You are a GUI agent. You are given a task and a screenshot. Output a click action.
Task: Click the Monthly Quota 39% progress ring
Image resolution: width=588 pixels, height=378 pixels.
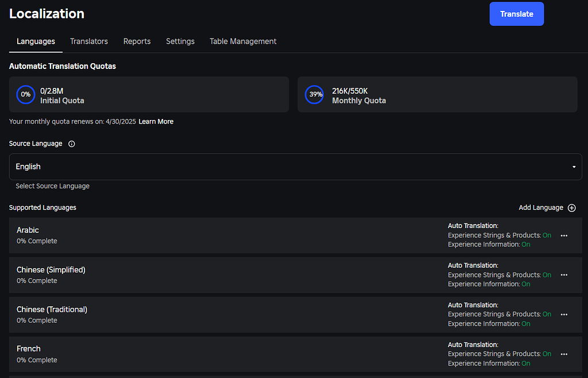point(314,94)
